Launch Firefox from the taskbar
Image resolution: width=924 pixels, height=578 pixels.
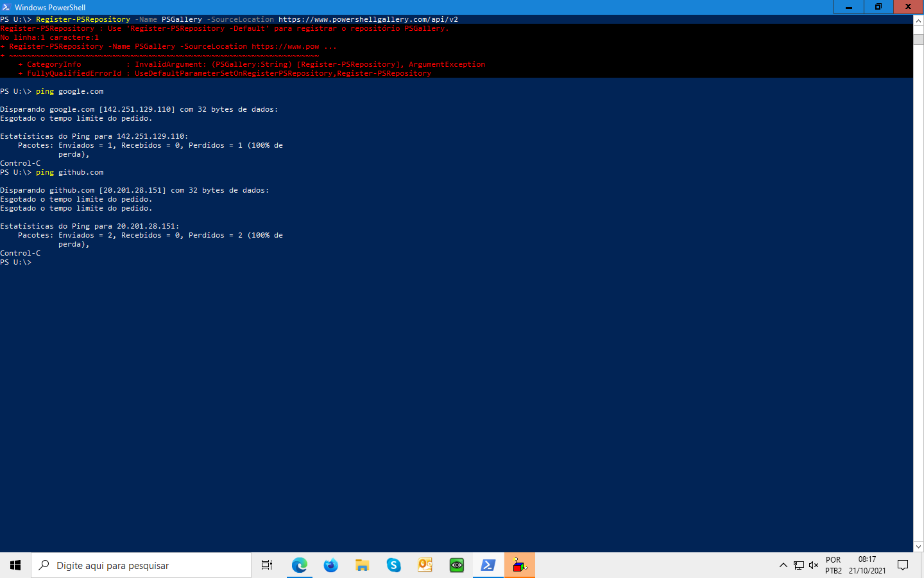pos(330,565)
